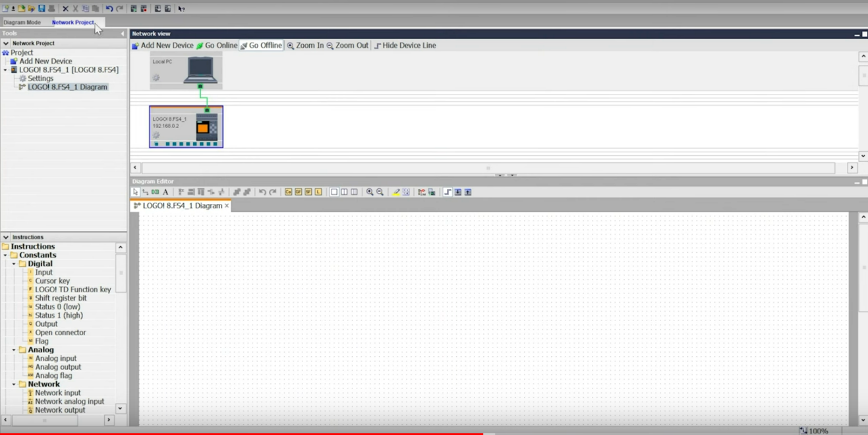Click Add New Device in the Network view toolbar
This screenshot has height=435, width=868.
163,46
